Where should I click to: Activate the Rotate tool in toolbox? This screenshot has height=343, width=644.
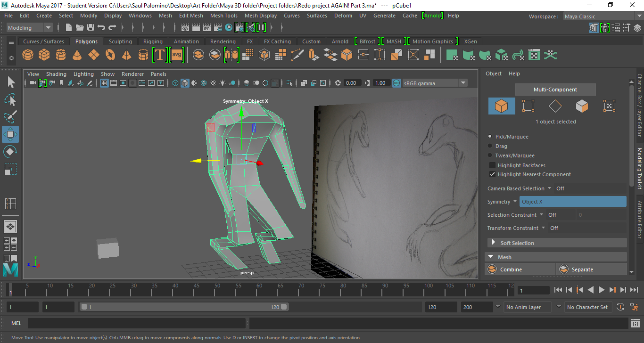point(10,152)
